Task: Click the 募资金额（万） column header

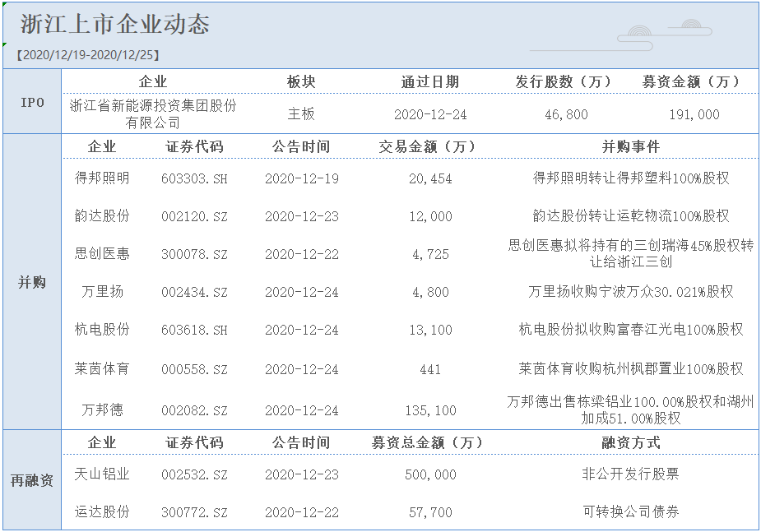Action: (x=694, y=81)
